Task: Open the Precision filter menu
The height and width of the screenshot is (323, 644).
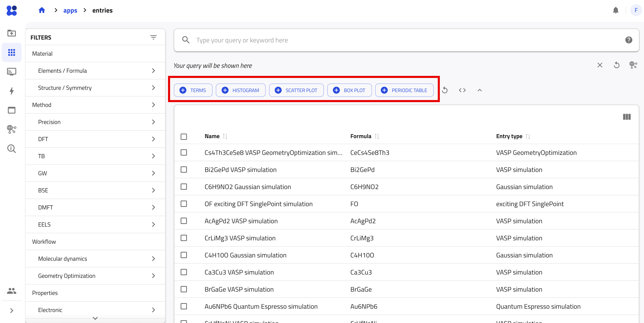Action: pyautogui.click(x=95, y=122)
